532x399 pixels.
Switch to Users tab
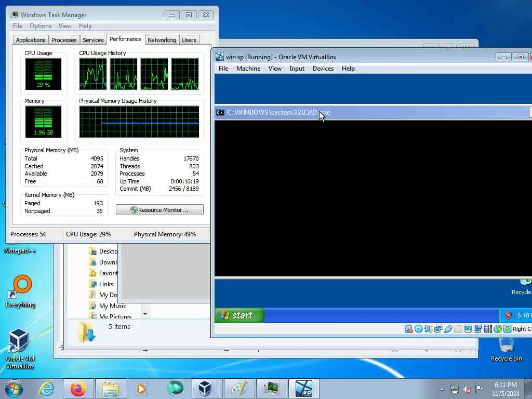tap(189, 40)
